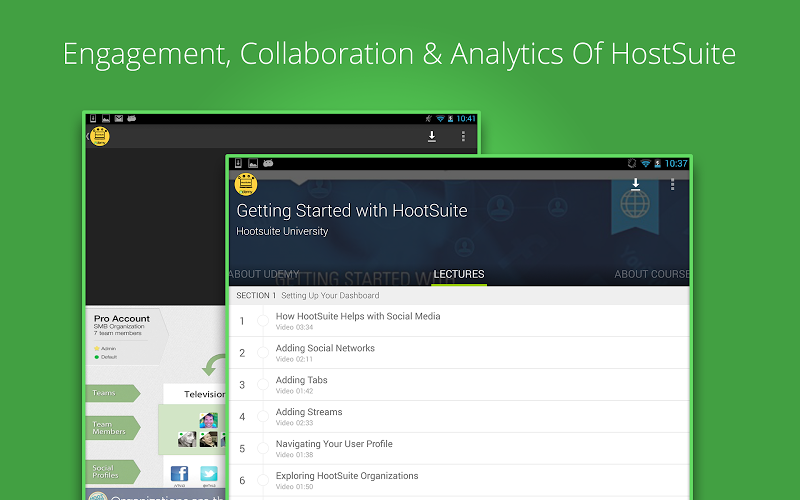The width and height of the screenshot is (800, 500).
Task: Open the overflow menu in the front window
Action: [672, 184]
